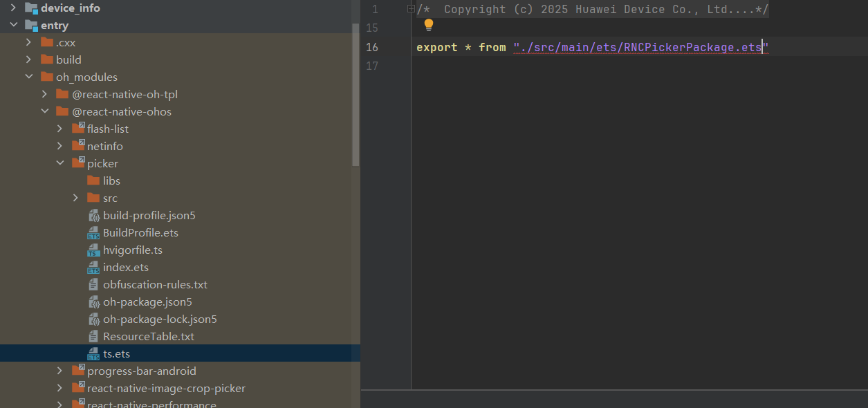Click the .cxx folder icon
The width and height of the screenshot is (868, 408).
pyautogui.click(x=47, y=42)
